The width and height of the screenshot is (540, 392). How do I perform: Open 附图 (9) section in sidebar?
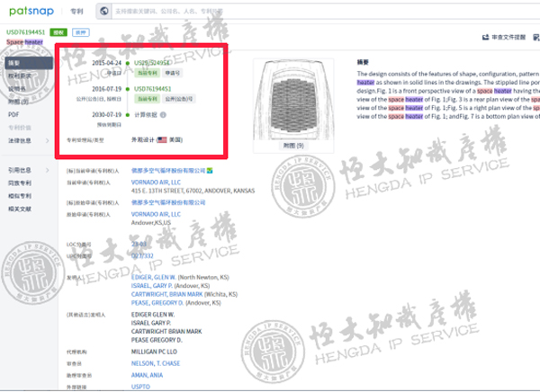18,102
